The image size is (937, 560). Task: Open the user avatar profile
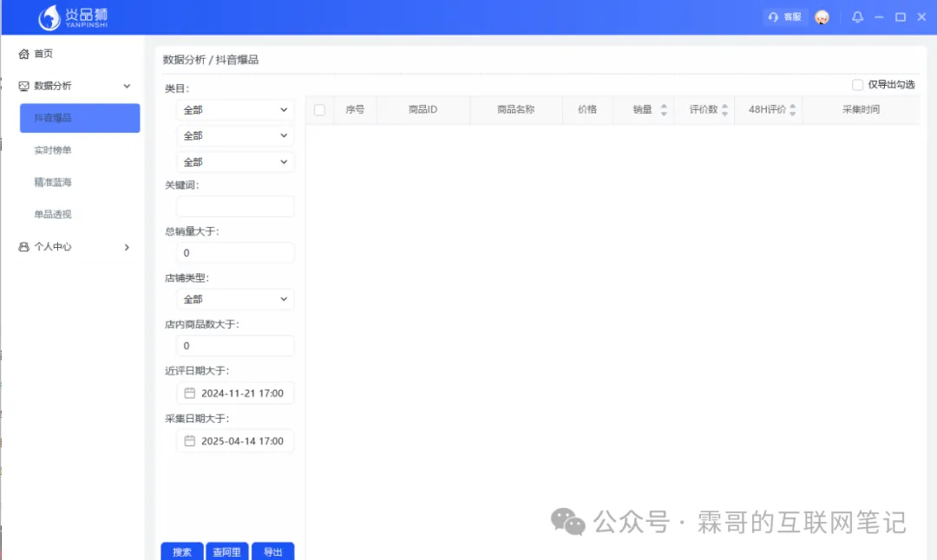[822, 17]
